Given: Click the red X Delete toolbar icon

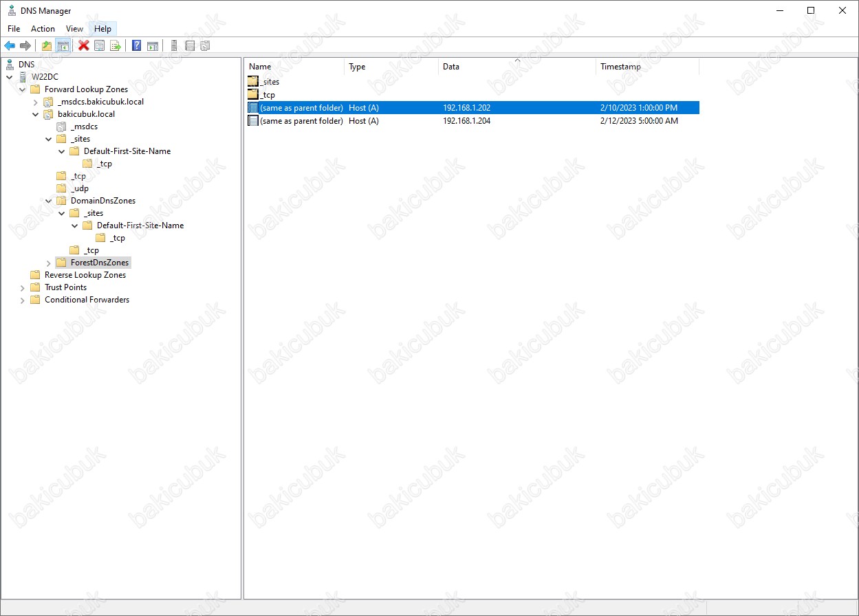Looking at the screenshot, I should pos(84,46).
